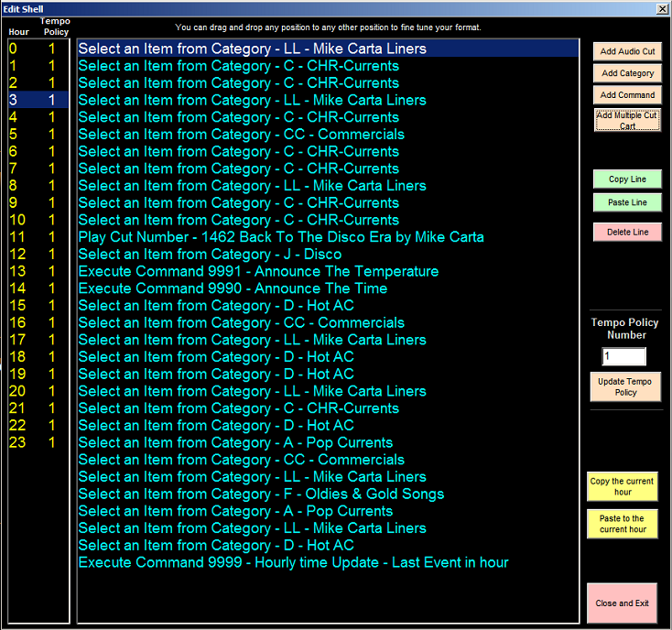Select the first 'A - Pop Currents' line
The image size is (672, 630).
click(328, 442)
